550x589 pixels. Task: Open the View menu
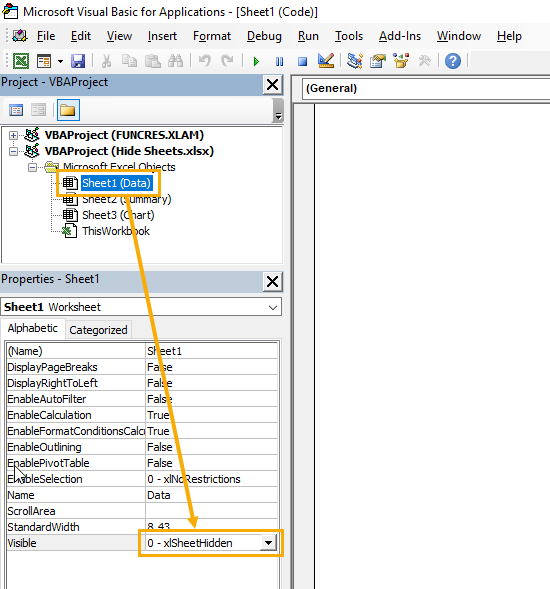point(119,36)
